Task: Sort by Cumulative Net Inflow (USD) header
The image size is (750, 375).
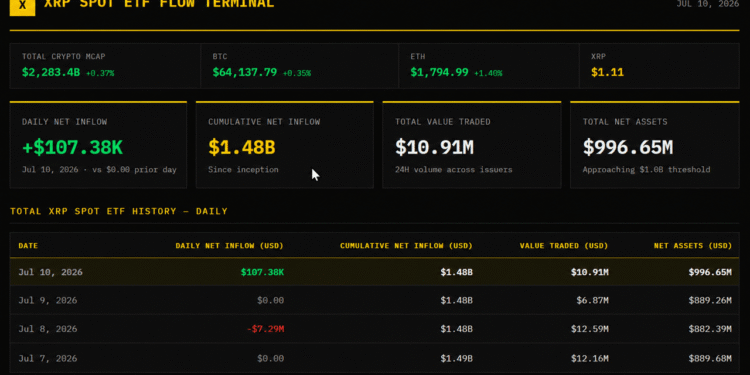Action: click(x=406, y=246)
